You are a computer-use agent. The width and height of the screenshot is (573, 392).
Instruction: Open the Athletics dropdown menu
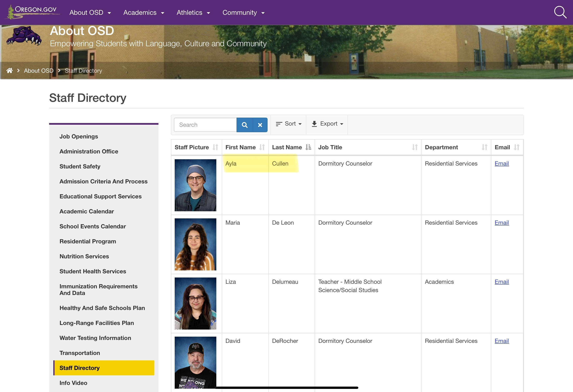[193, 12]
